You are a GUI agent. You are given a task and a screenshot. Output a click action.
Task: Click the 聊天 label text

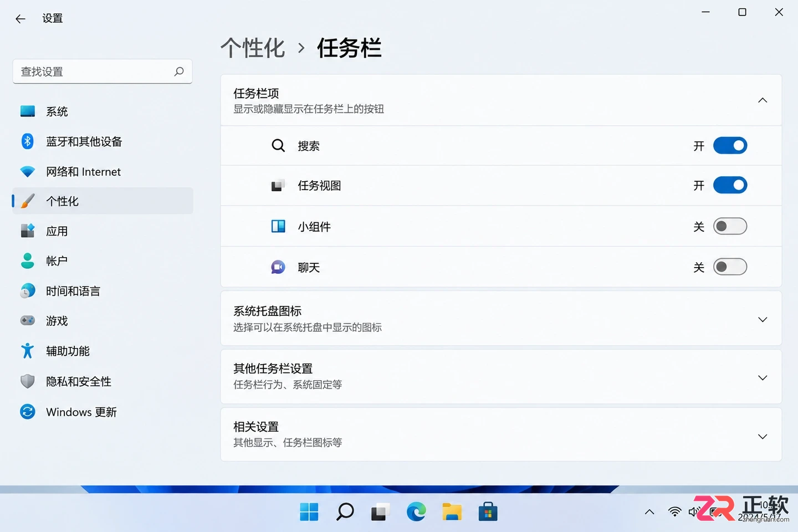309,268
